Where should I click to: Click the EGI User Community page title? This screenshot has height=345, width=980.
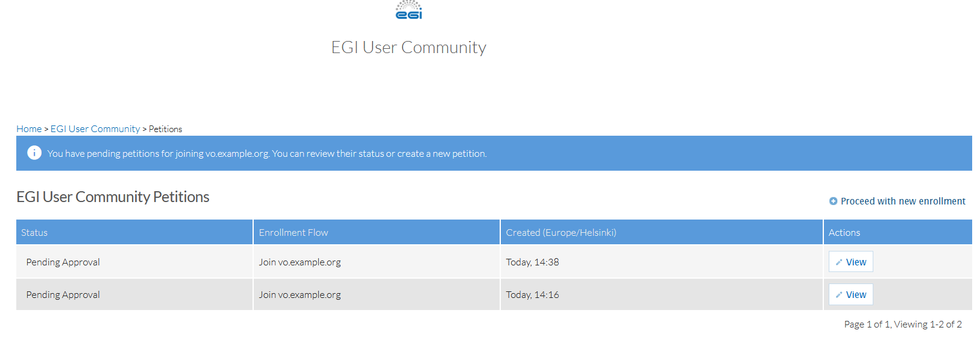pyautogui.click(x=409, y=48)
